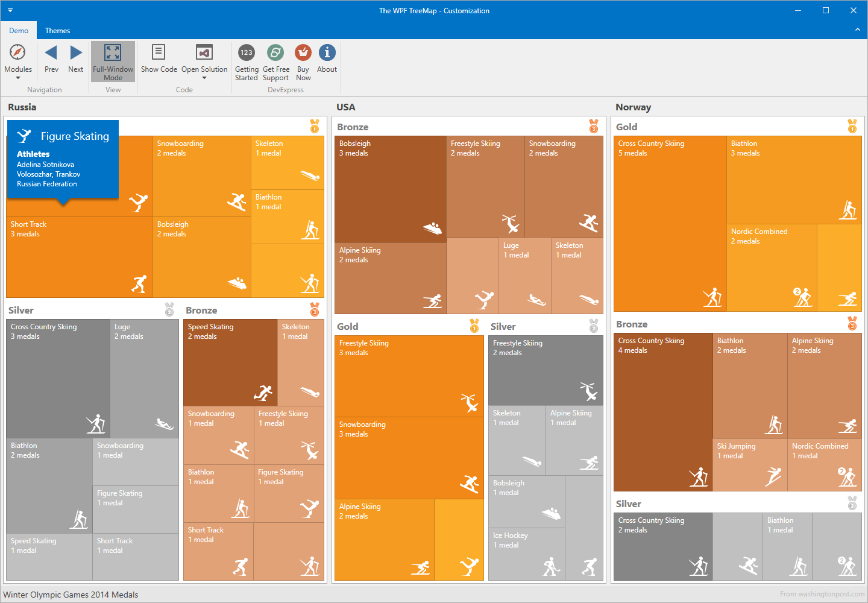The image size is (868, 603).
Task: Click the Open Solution icon
Action: pyautogui.click(x=204, y=52)
